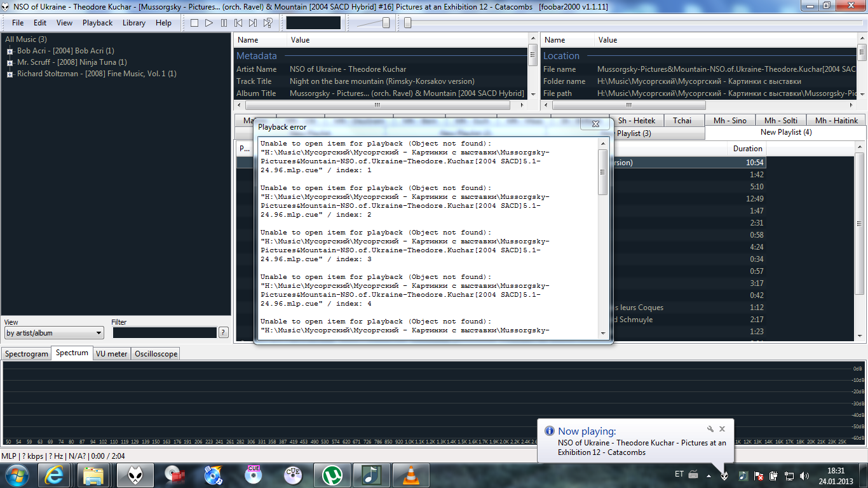Open the View by artist/album dropdown
The image size is (868, 488).
(x=54, y=333)
